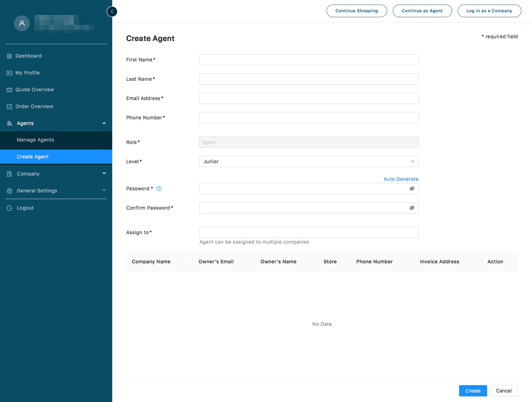
Task: Open Manage Agents in the sidebar
Action: click(35, 140)
